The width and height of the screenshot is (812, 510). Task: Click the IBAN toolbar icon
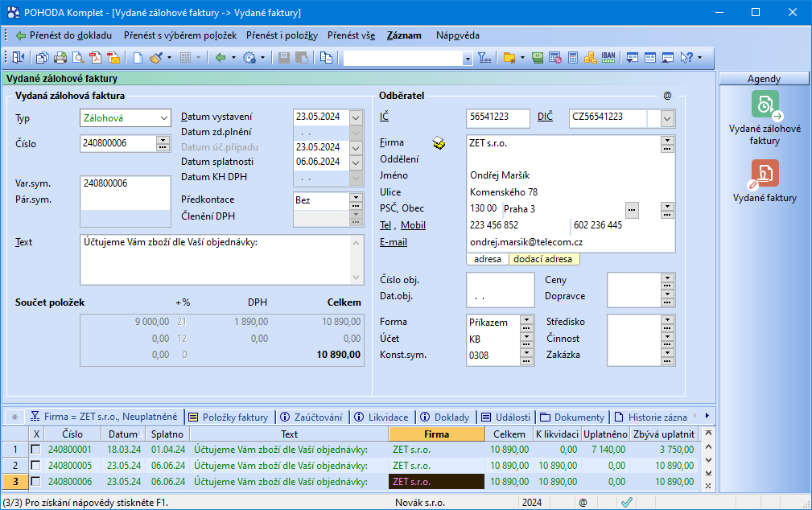[608, 56]
